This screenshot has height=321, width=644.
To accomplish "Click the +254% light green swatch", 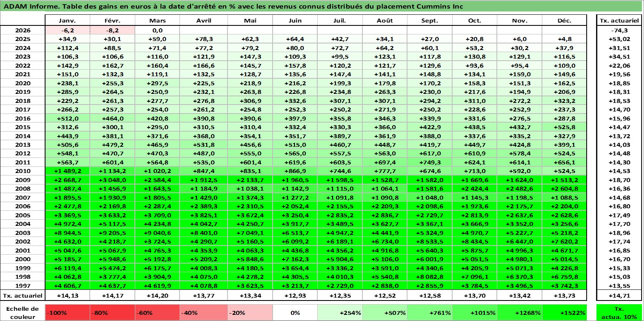I will coord(340,312).
